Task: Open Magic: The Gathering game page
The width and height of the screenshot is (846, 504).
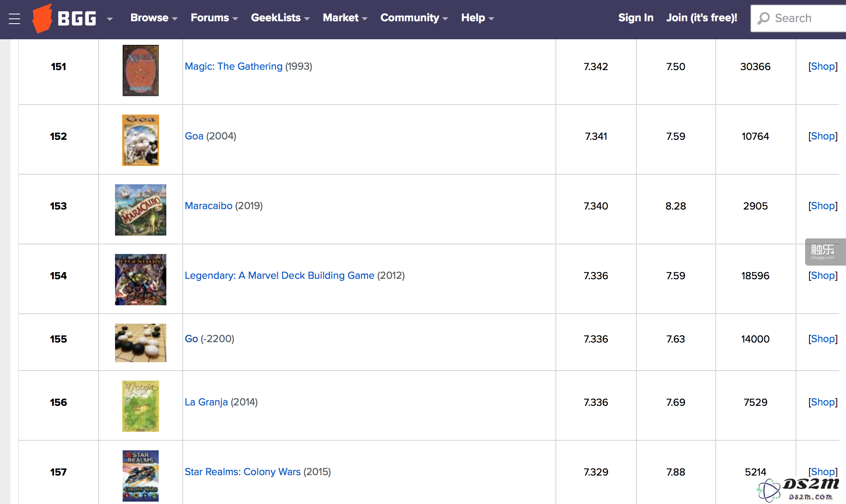Action: [x=234, y=66]
